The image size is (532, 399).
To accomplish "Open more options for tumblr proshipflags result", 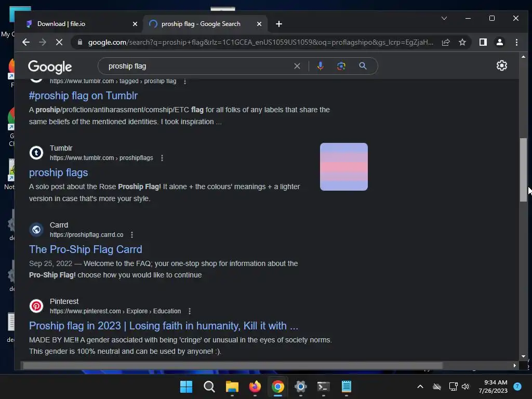I will click(x=162, y=158).
